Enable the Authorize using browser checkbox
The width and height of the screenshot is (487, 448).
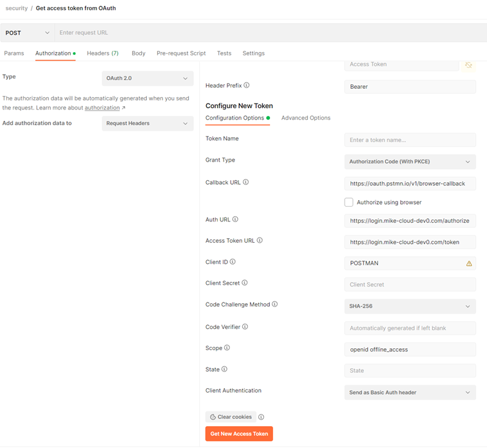tap(349, 202)
